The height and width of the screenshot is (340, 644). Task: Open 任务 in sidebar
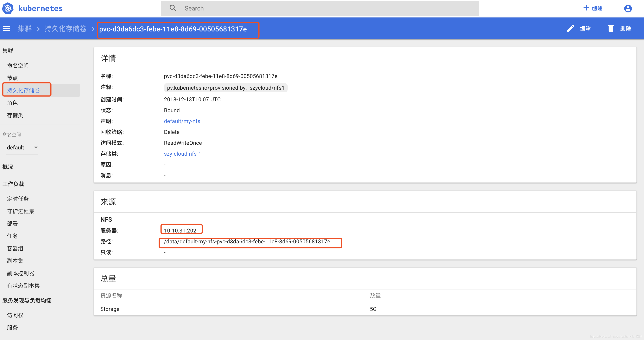12,236
